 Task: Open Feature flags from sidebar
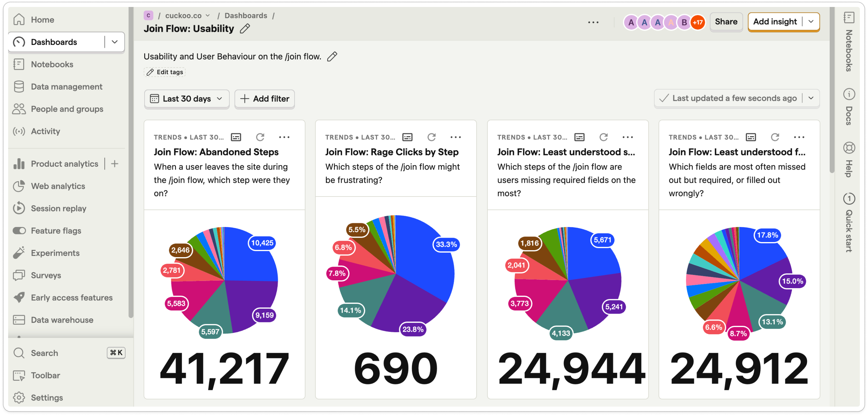click(56, 230)
